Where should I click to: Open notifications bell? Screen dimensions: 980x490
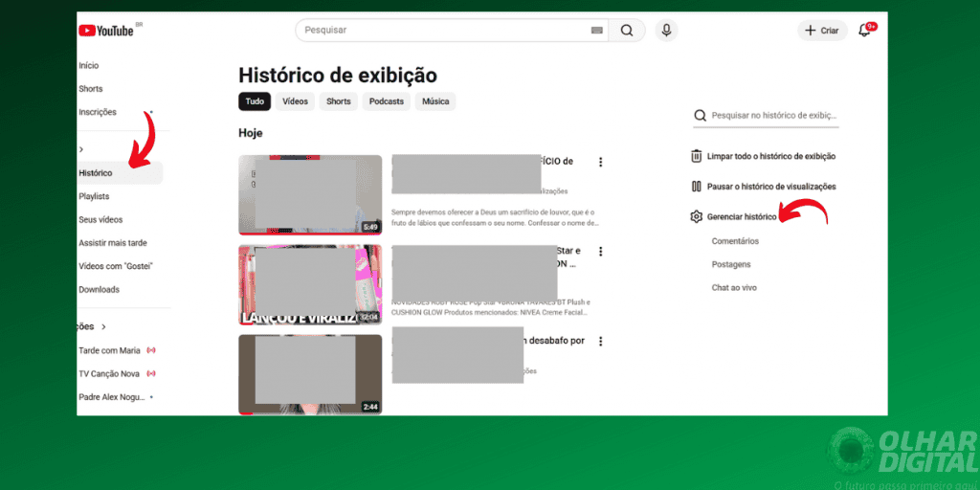[x=864, y=31]
